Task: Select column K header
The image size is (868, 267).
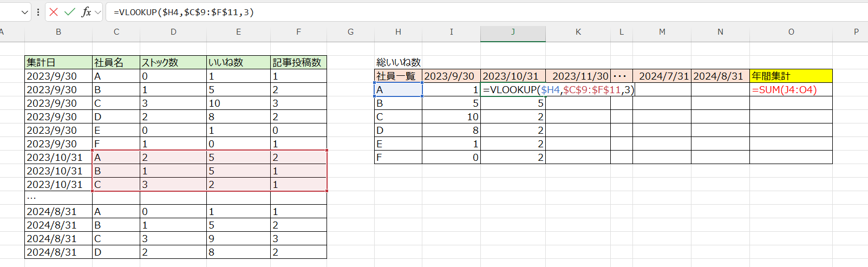Action: 578,32
